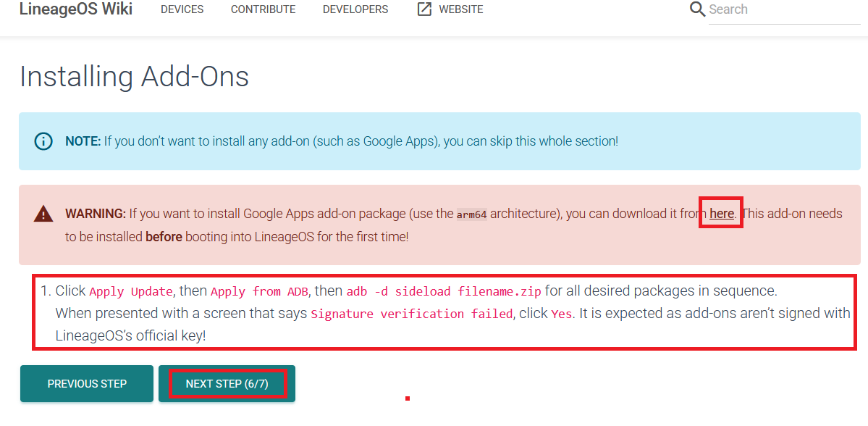Click the search magnifier icon
Screen dimensions: 868x426
pyautogui.click(x=697, y=9)
